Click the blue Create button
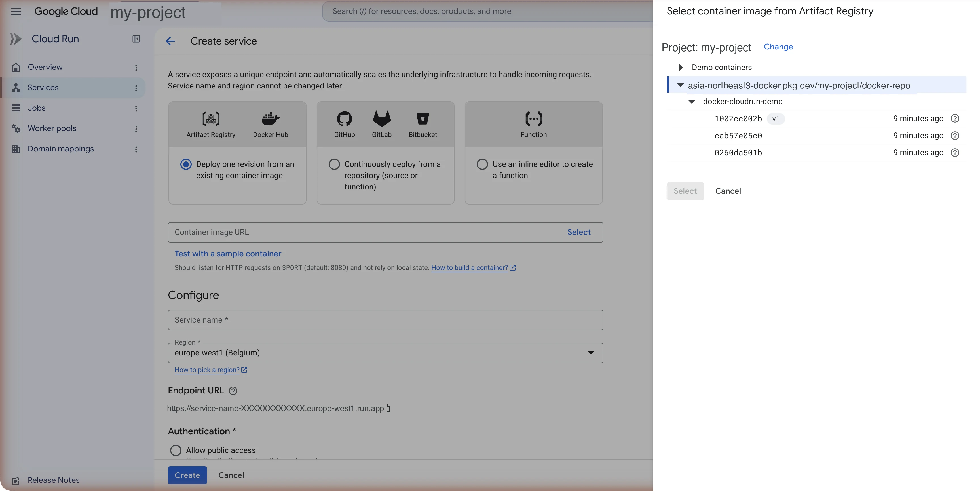 click(x=187, y=475)
